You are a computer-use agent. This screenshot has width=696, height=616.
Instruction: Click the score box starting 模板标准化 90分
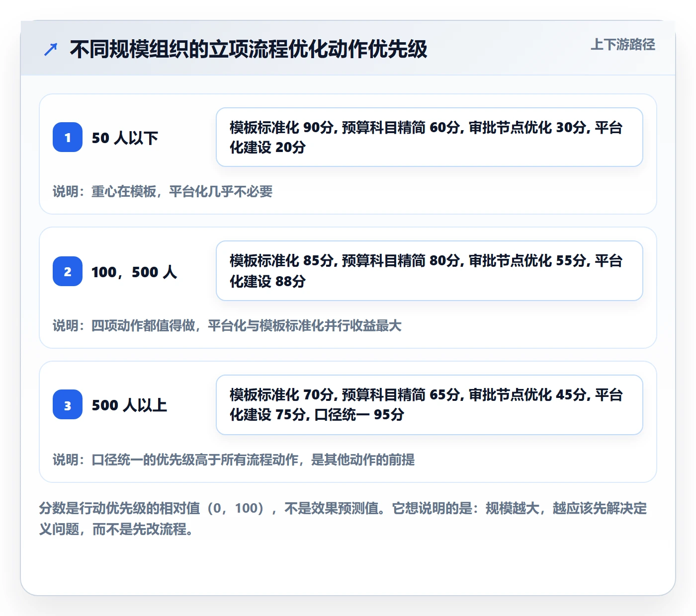pos(430,137)
